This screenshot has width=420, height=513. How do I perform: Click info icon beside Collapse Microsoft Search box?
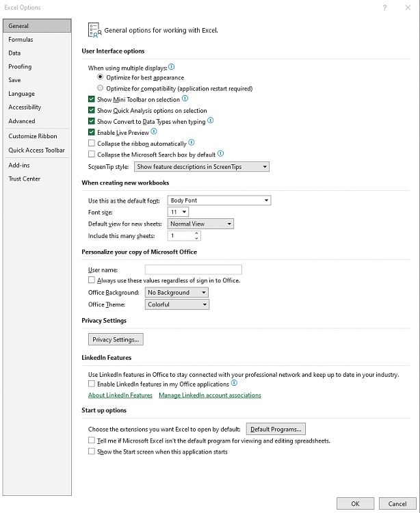[x=221, y=153]
